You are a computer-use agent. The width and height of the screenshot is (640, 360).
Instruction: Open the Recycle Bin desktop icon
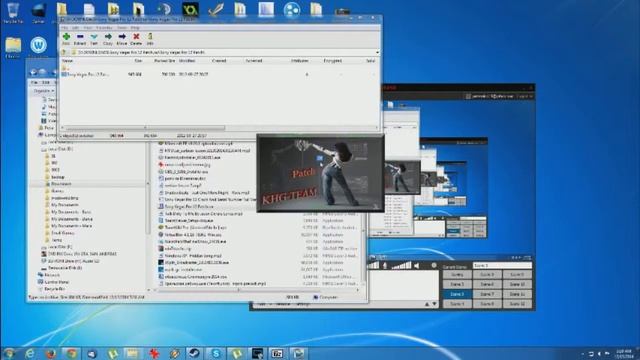(13, 13)
